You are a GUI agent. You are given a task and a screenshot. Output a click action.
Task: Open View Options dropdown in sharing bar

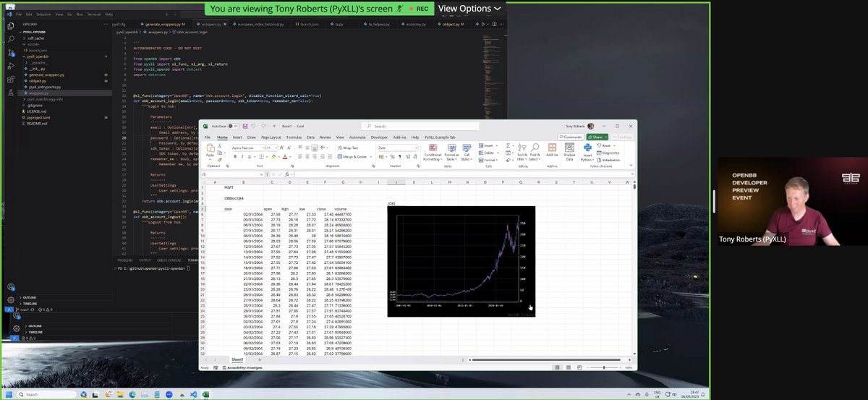(x=469, y=8)
